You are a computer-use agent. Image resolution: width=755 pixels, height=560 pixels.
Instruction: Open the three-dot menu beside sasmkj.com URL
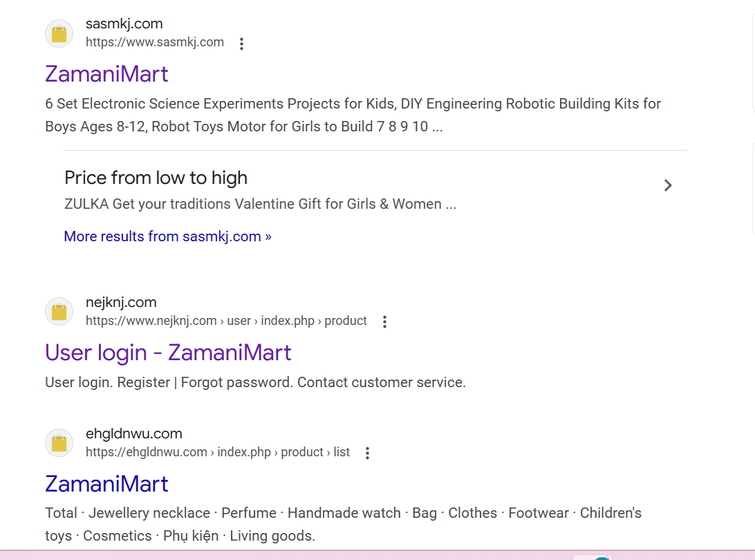tap(241, 44)
